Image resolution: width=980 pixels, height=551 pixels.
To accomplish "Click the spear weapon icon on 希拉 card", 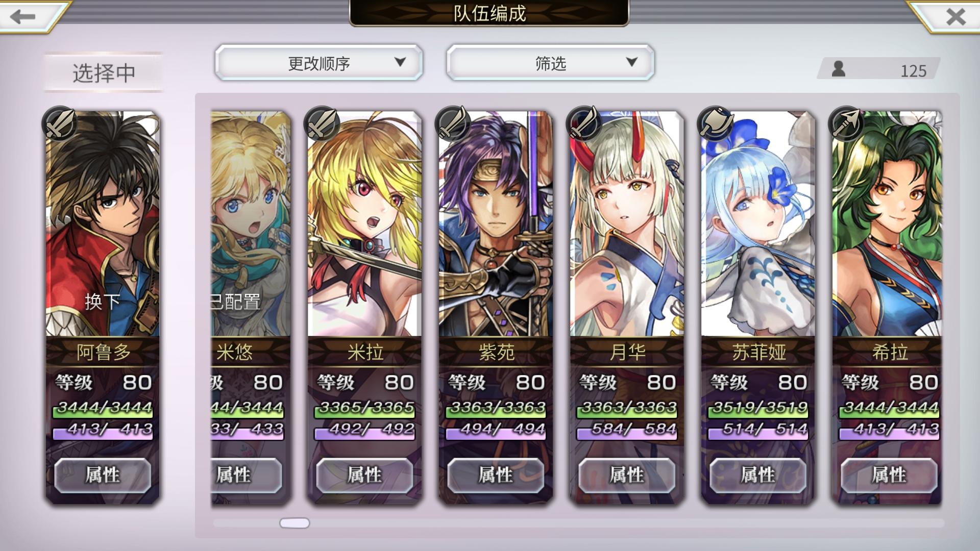I will pos(846,123).
